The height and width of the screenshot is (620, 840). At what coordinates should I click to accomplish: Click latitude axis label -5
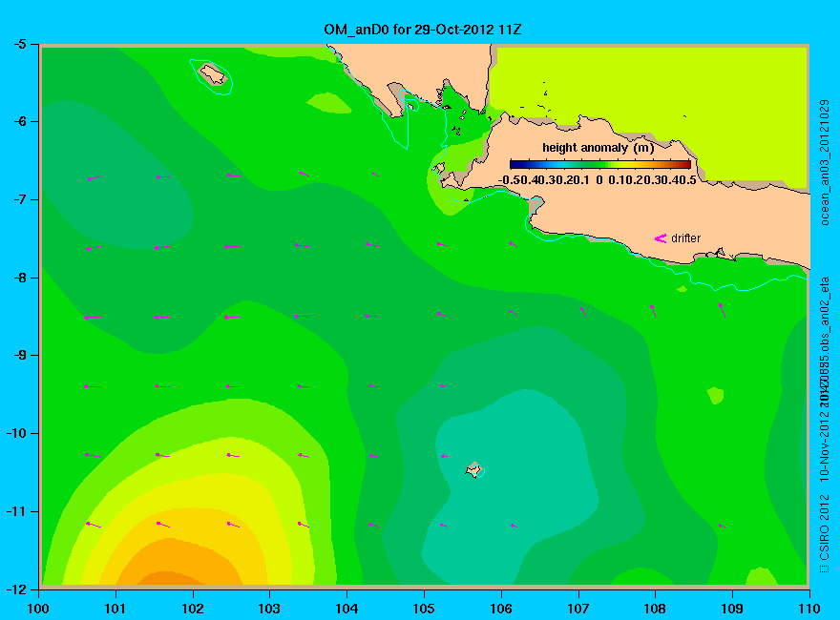pos(19,44)
